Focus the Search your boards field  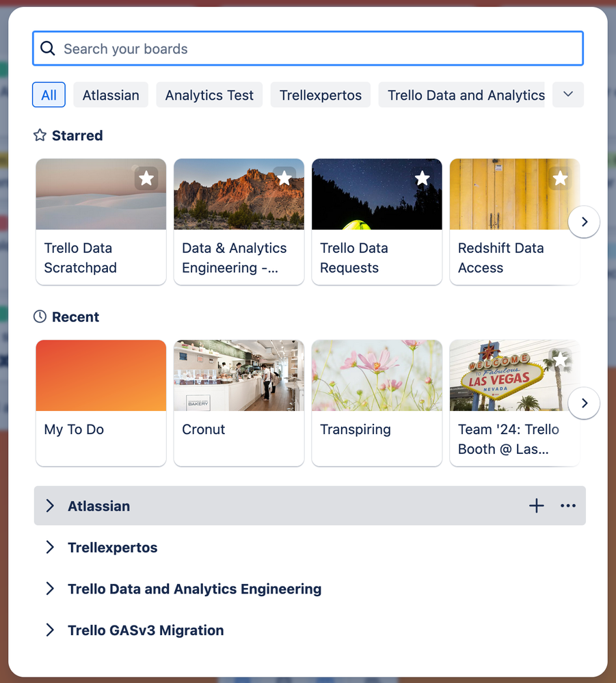(308, 49)
